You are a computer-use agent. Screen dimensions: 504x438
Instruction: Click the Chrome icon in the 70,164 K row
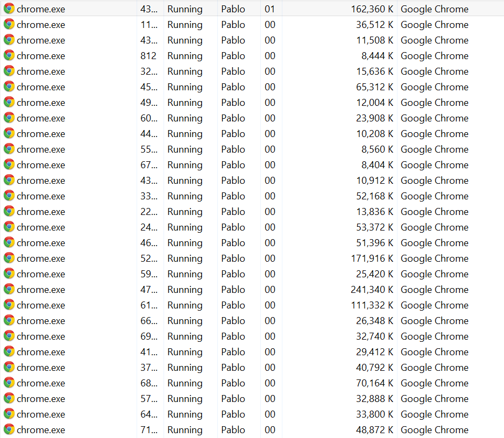tap(9, 383)
